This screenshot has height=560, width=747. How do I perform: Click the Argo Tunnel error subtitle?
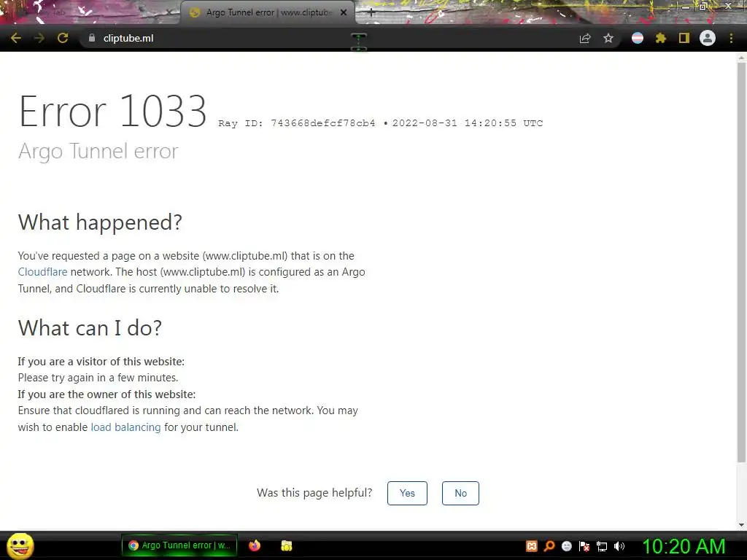point(98,151)
